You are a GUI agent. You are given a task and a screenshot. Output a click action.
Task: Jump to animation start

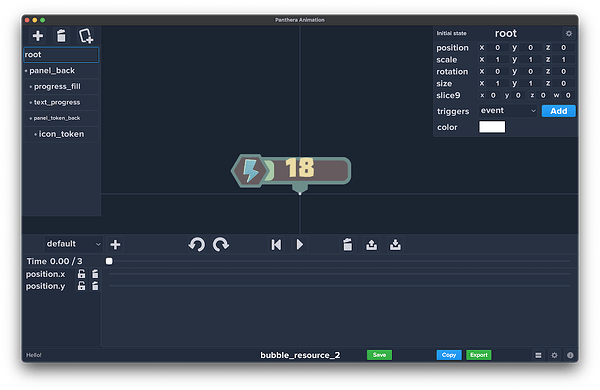(276, 245)
